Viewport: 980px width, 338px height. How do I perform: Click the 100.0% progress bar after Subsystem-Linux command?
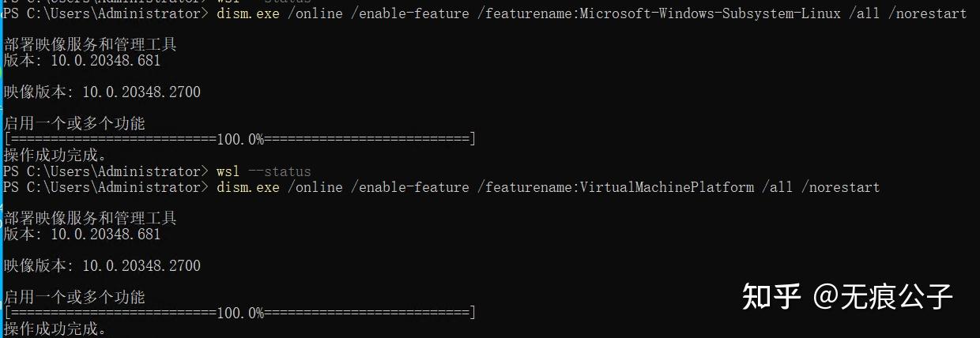point(239,140)
